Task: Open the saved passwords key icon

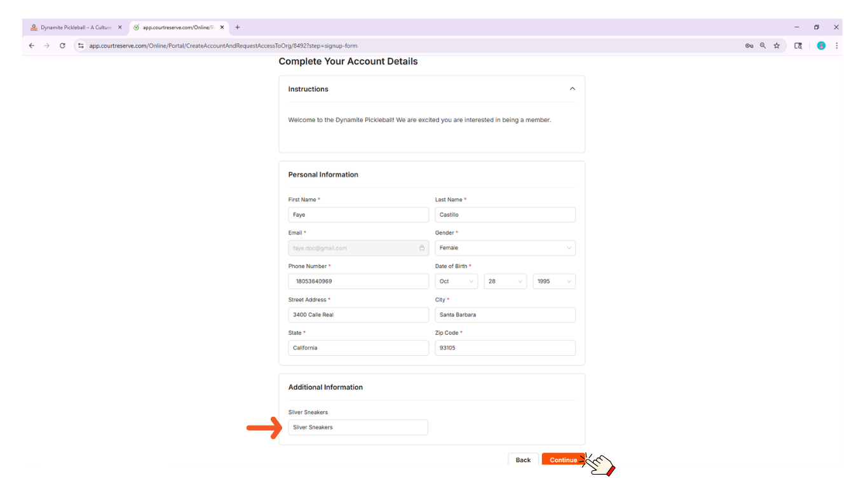Action: 749,46
